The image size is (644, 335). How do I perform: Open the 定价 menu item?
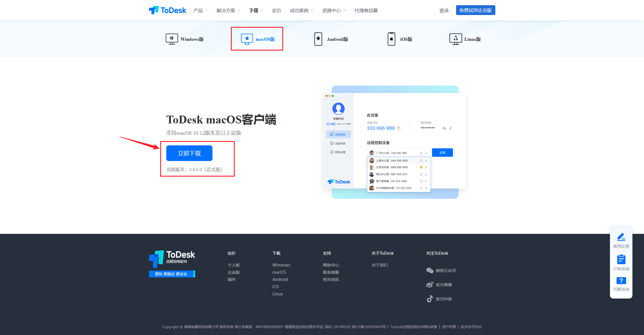pyautogui.click(x=276, y=11)
